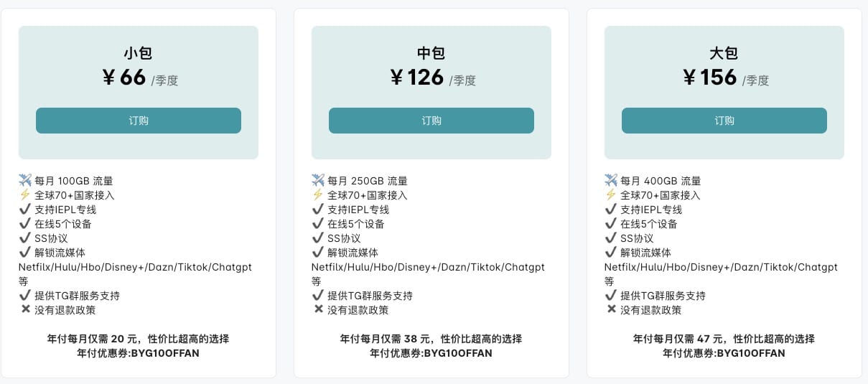Click airplane icon beside 每月 400GB 流量
Viewport: 868px width, 384px height.
click(x=611, y=180)
